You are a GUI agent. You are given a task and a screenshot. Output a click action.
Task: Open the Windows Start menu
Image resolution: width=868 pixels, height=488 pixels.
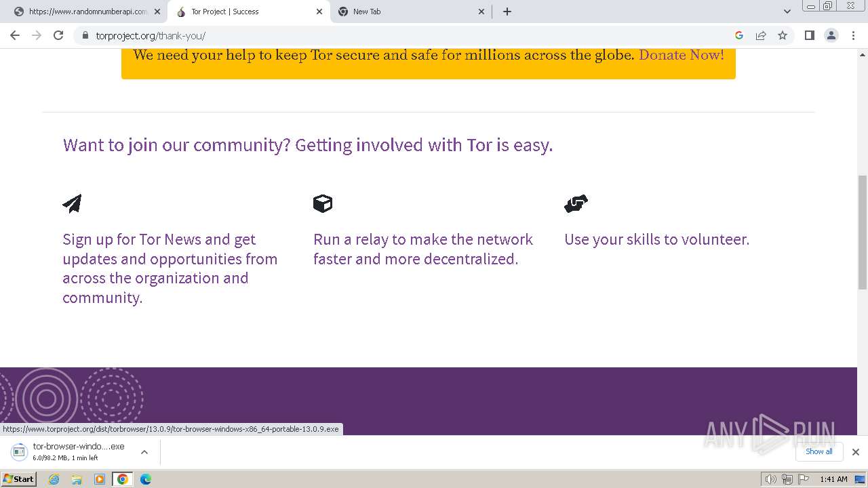[x=19, y=479]
